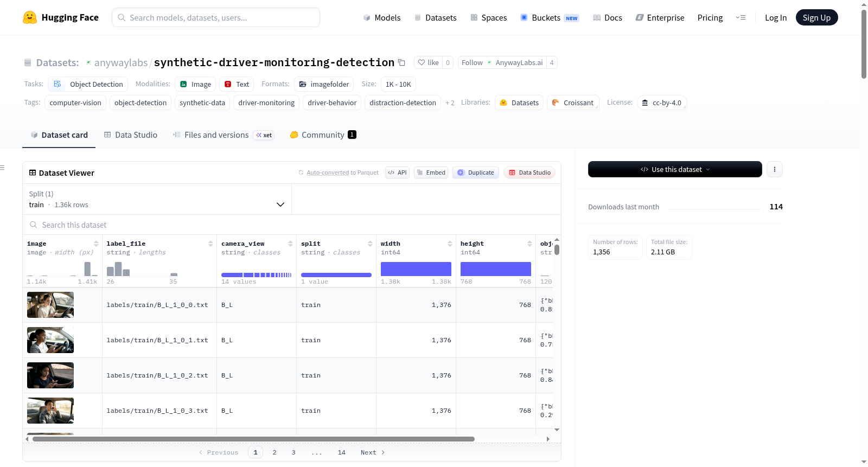
Task: Open the more navigation options icon
Action: point(741,17)
